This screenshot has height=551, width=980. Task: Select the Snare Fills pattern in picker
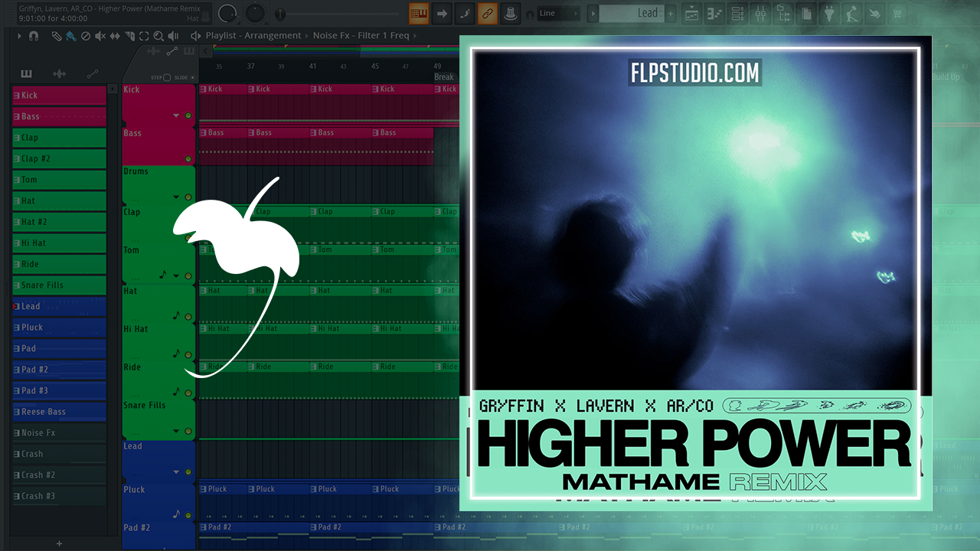[x=59, y=285]
